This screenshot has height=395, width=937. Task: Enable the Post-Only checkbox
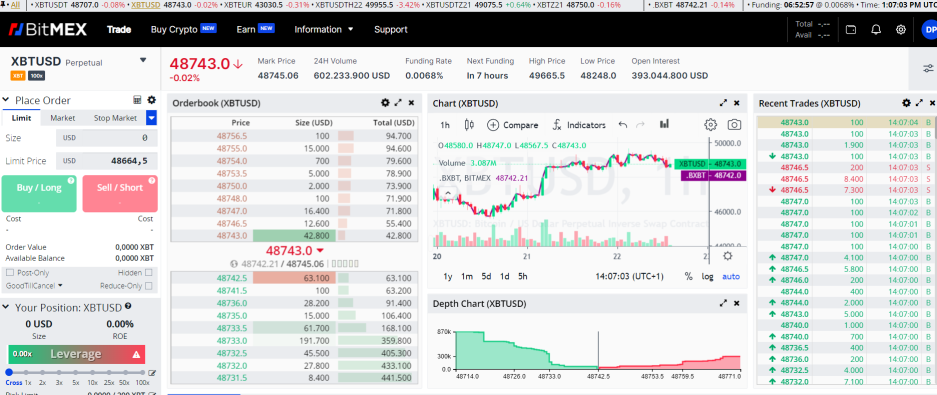(10, 272)
